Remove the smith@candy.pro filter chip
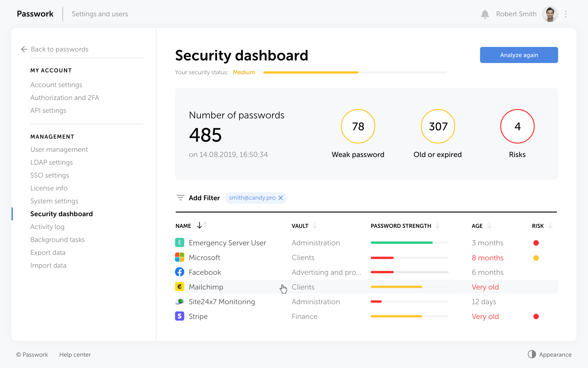 point(281,198)
